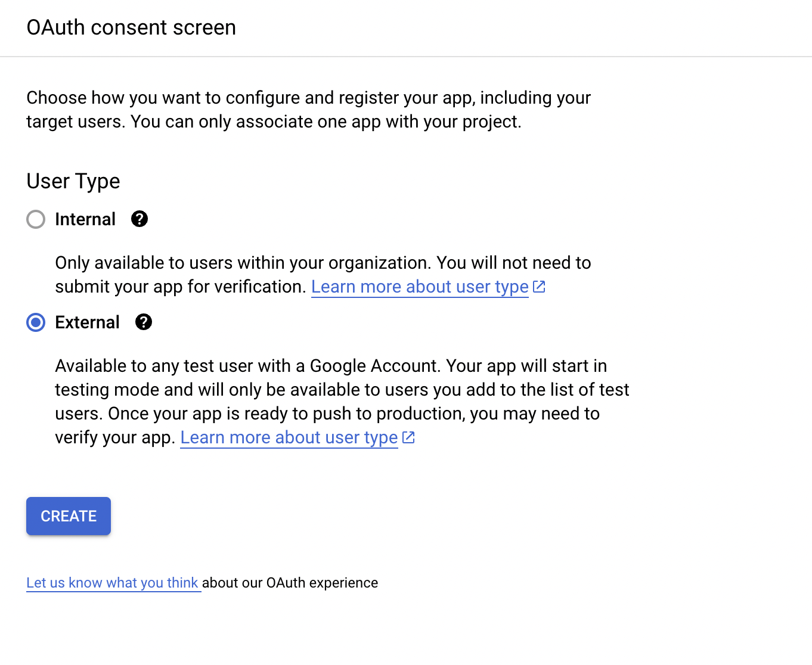This screenshot has height=665, width=812.
Task: Click the User Type section heading
Action: click(73, 181)
